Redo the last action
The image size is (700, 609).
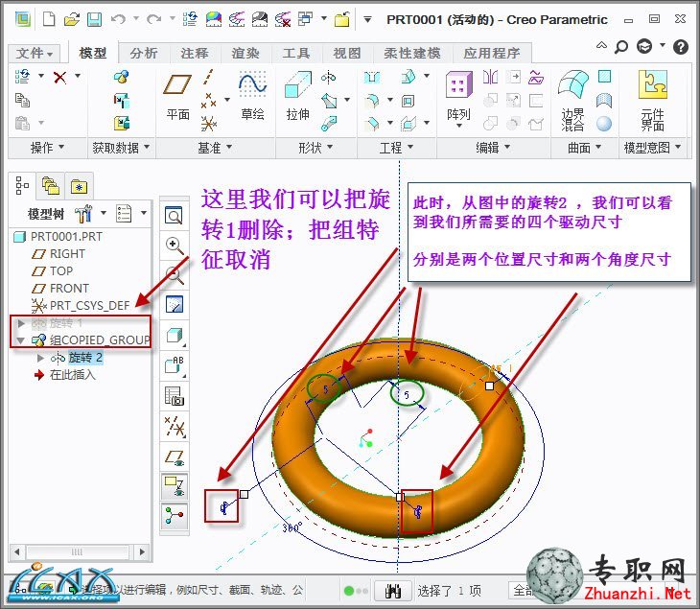click(154, 19)
